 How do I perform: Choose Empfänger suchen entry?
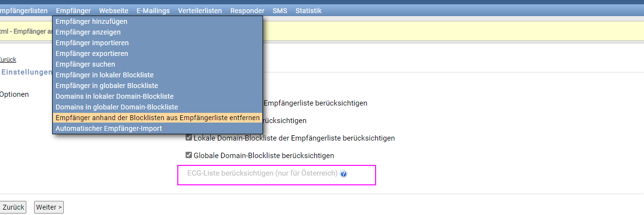point(157,64)
